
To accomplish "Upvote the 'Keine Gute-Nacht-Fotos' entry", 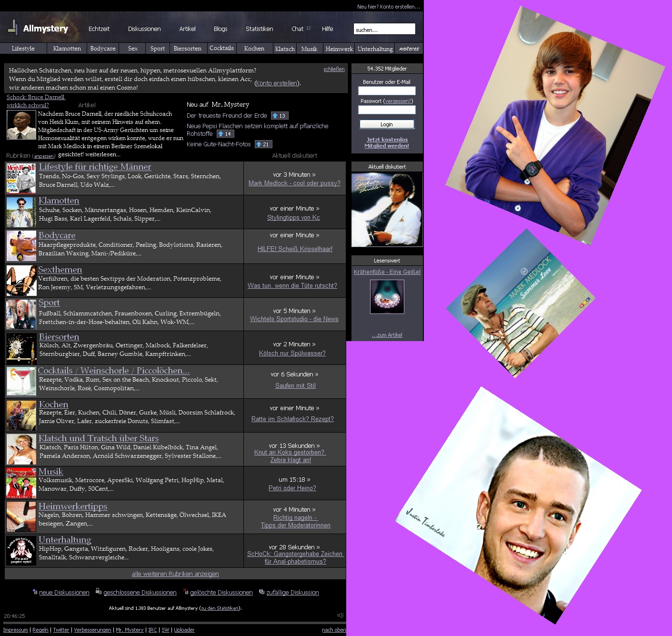I will (x=259, y=144).
